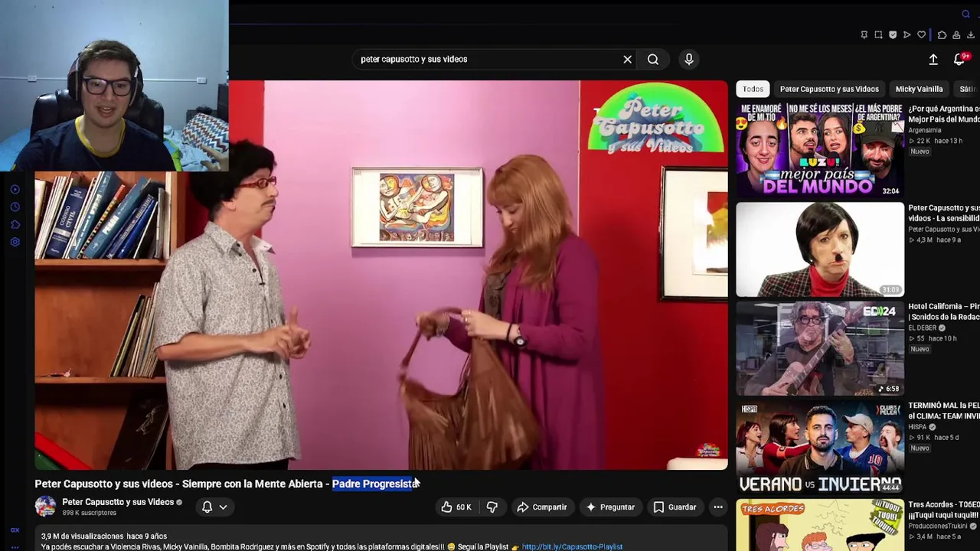Open title TERMINÓ MAL la PELEA recommended video
The height and width of the screenshot is (551, 980).
pyautogui.click(x=944, y=410)
